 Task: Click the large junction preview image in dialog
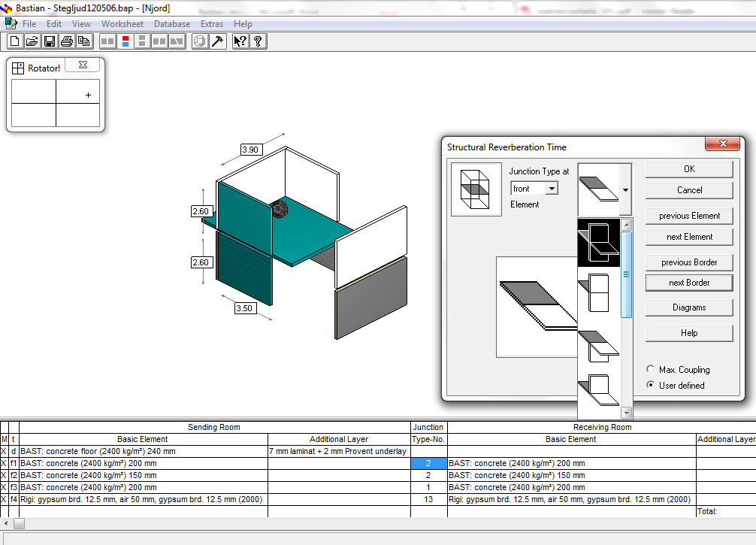(537, 307)
